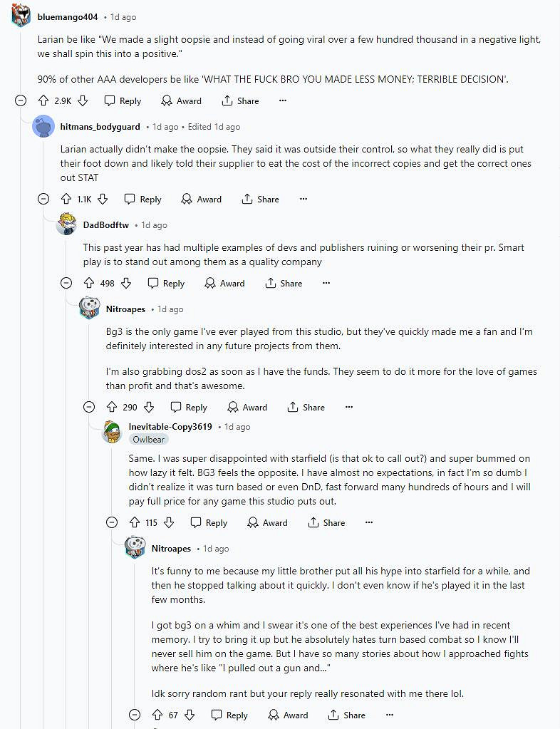Open overflow menu on comment with 290 votes
This screenshot has height=729, width=560.
click(x=348, y=407)
